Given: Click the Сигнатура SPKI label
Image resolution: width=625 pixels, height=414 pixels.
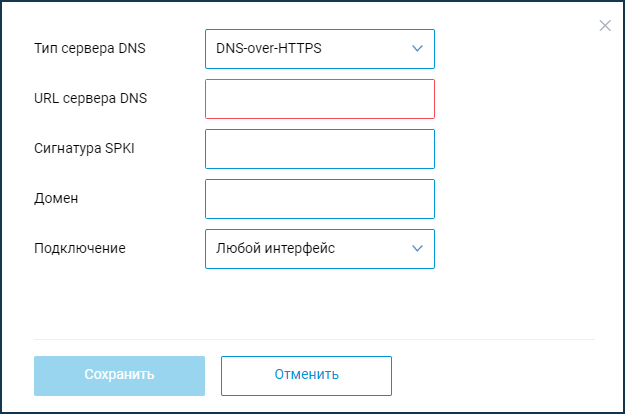Looking at the screenshot, I should (90, 148).
